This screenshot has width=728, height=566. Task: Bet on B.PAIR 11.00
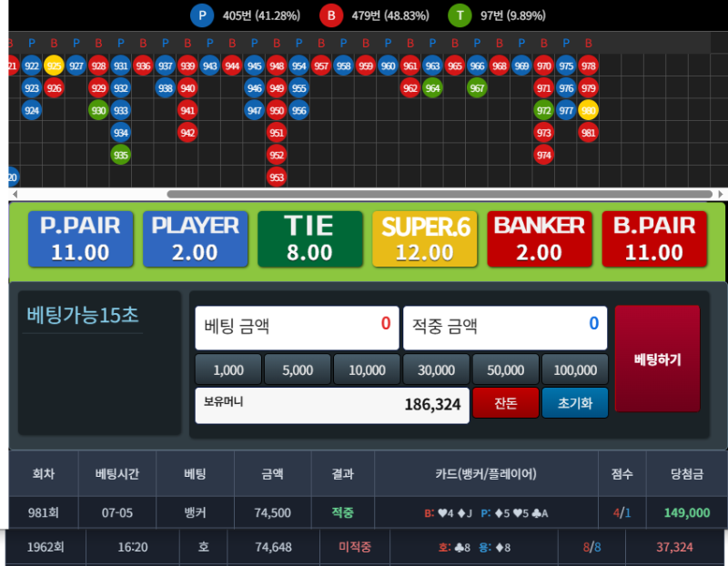[x=654, y=238]
